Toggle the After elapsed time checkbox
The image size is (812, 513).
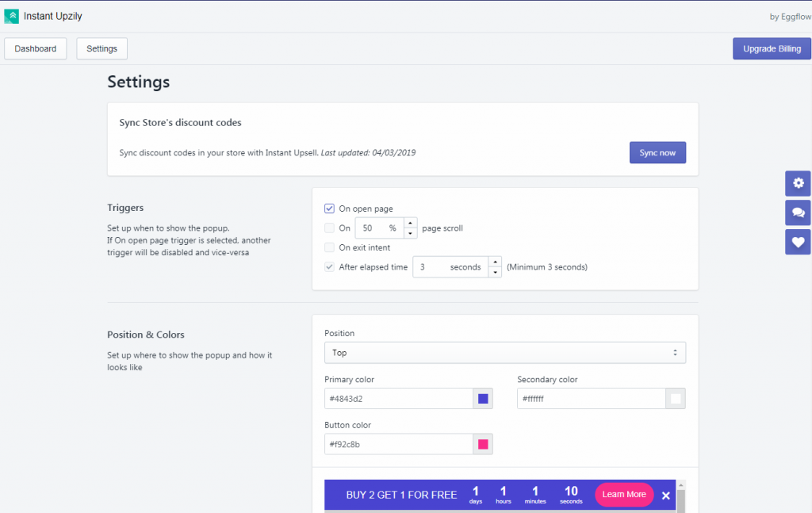[329, 267]
